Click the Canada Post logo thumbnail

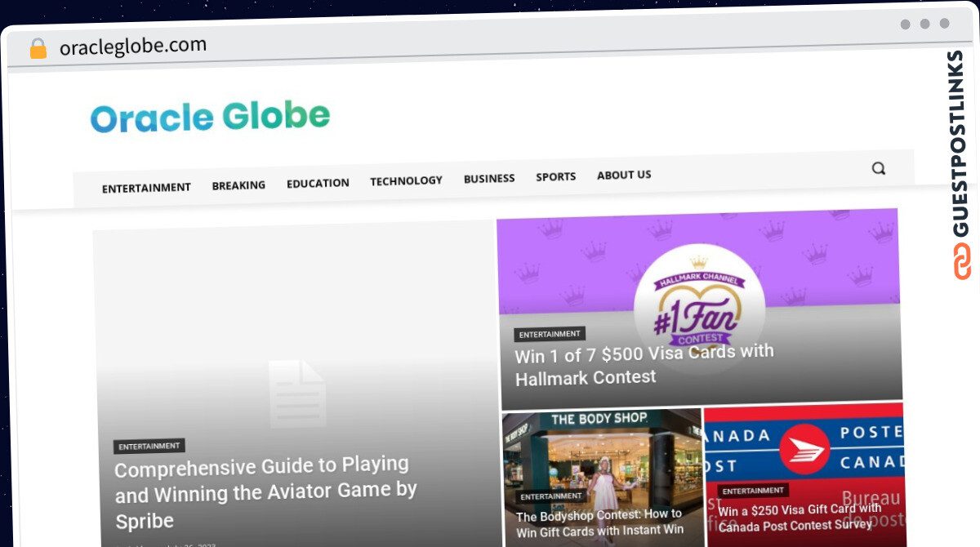[x=804, y=449]
